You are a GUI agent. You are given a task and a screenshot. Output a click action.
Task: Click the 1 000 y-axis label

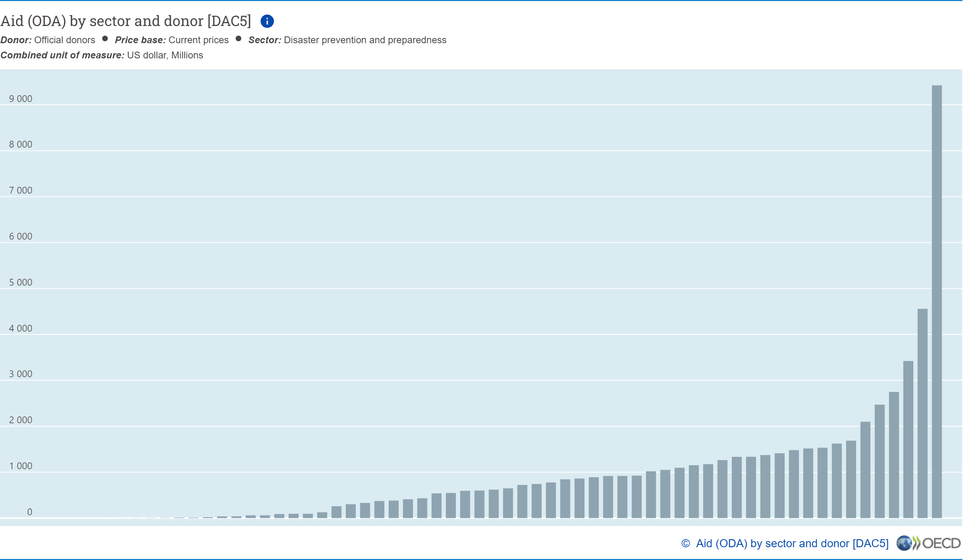(21, 466)
